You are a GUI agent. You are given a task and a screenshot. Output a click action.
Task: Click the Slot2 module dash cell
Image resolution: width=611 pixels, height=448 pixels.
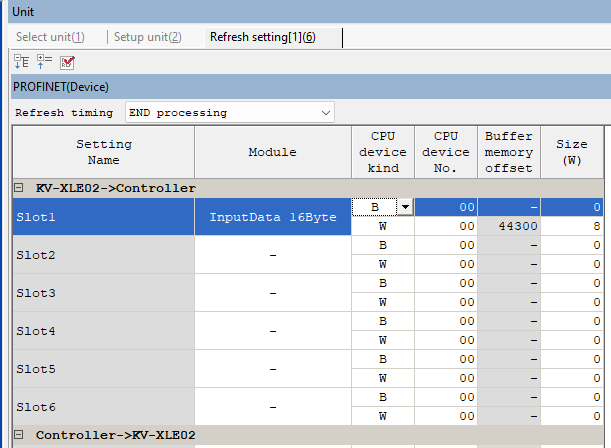click(273, 255)
